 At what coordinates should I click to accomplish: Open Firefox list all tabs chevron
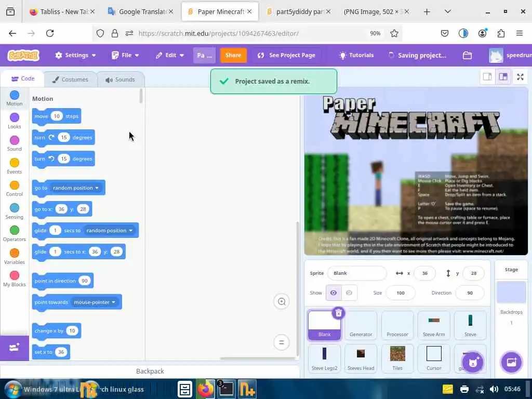tap(448, 11)
